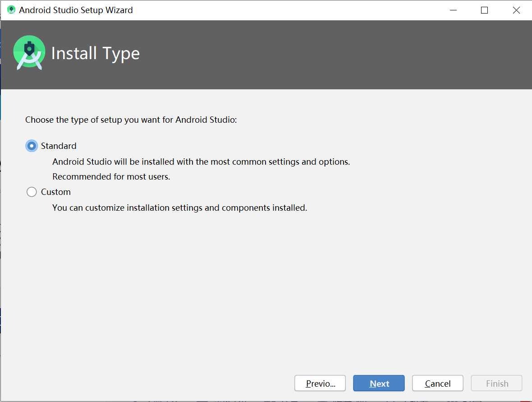Click the Android Studio logo in header
Image resolution: width=532 pixels, height=402 pixels.
[x=29, y=53]
